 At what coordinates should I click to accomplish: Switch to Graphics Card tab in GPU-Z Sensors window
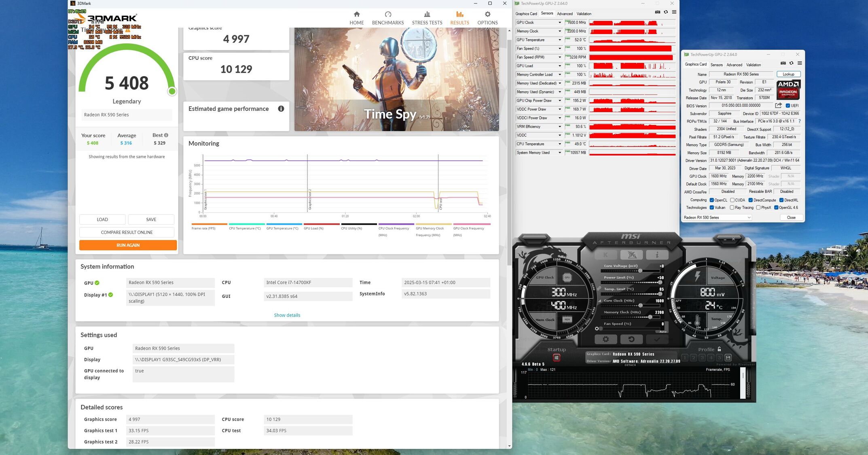pos(526,14)
